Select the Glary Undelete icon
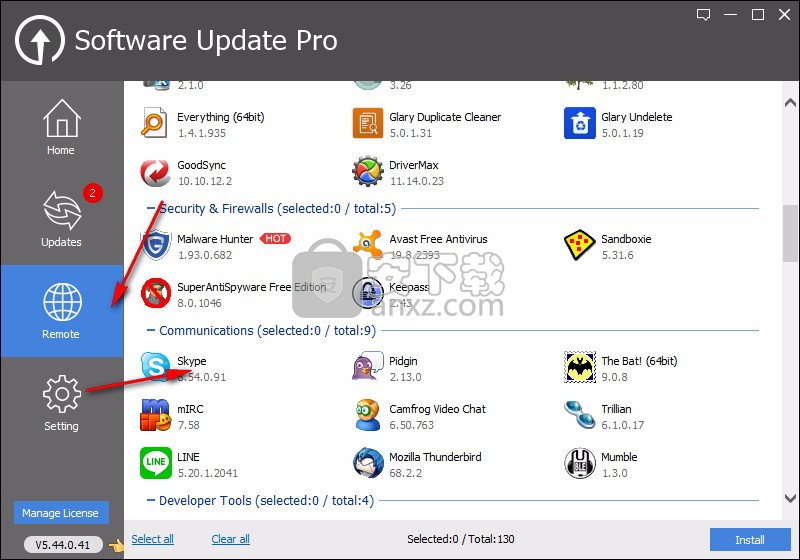 580,123
